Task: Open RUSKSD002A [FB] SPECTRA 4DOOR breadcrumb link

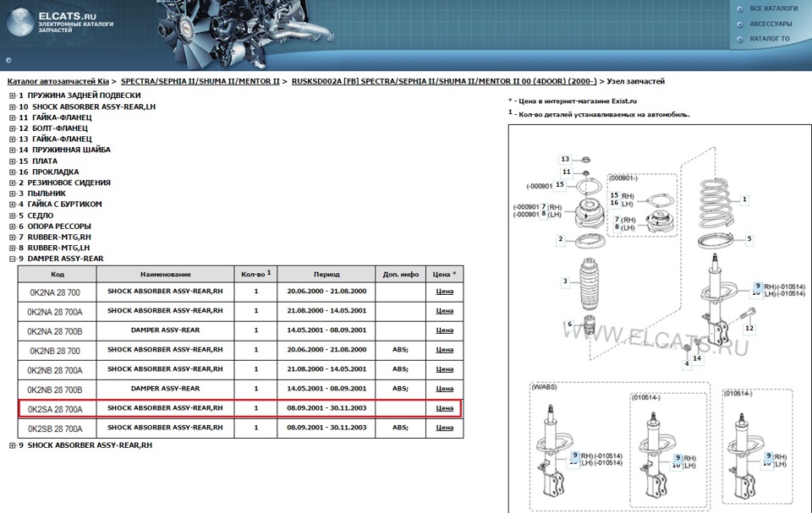Action: coord(444,81)
